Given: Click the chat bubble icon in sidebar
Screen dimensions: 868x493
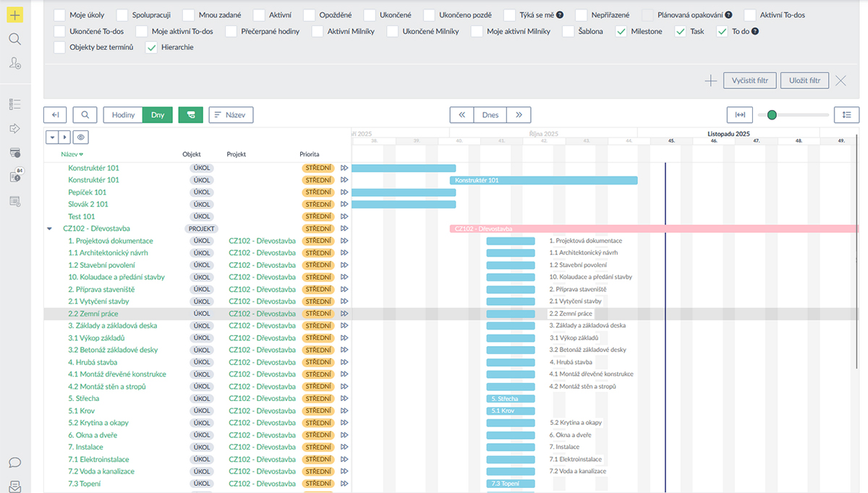Looking at the screenshot, I should pyautogui.click(x=14, y=463).
